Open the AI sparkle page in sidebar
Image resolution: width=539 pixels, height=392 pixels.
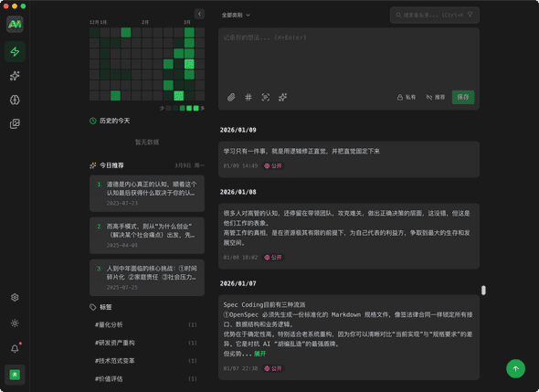click(15, 76)
